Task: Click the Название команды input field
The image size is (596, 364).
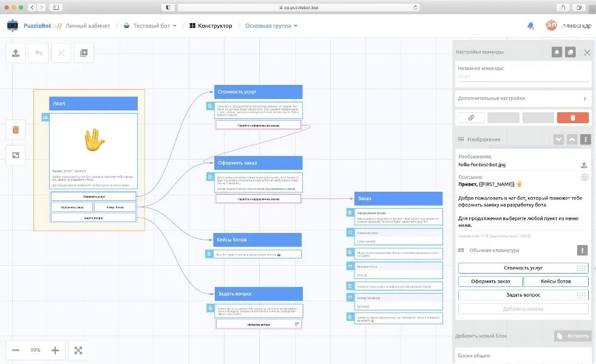Action: [523, 76]
